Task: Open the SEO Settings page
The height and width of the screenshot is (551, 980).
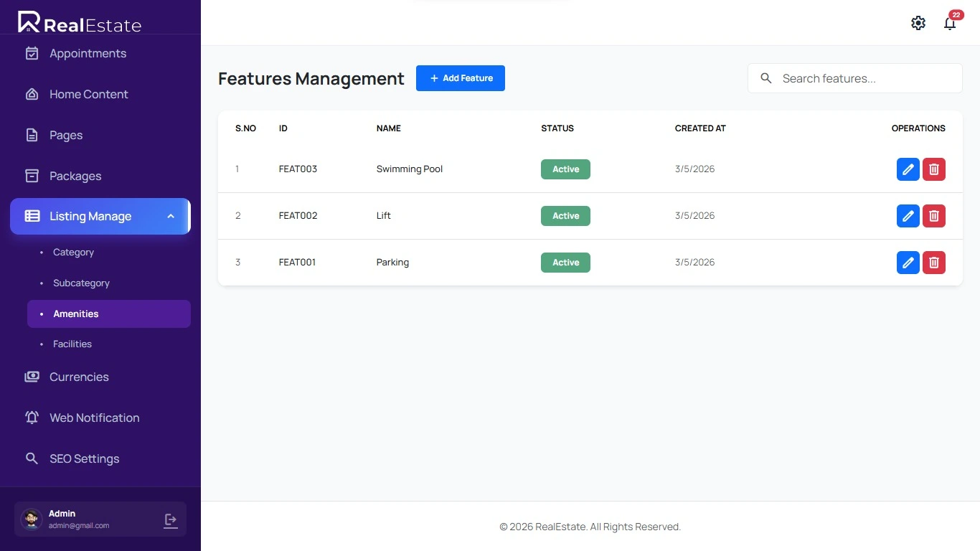Action: click(x=84, y=458)
